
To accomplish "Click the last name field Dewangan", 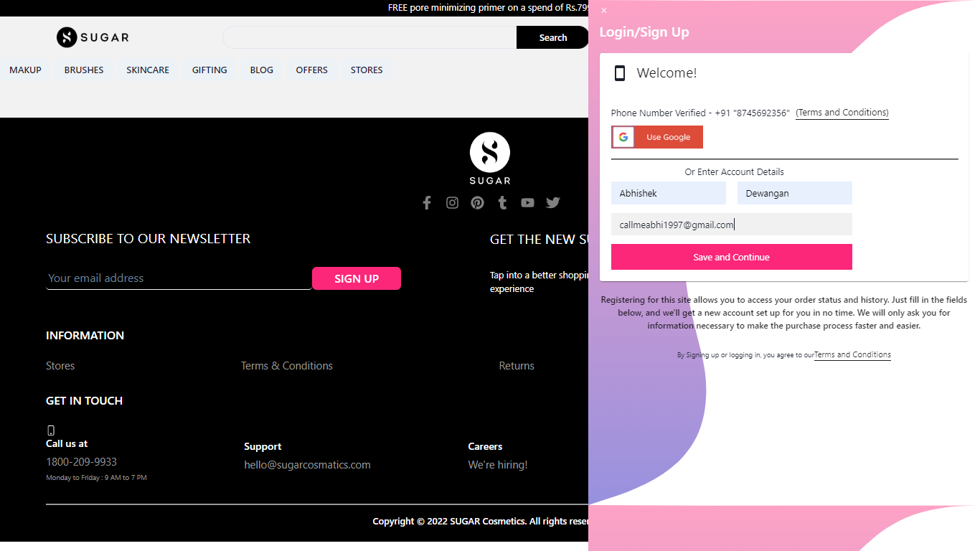I will click(x=795, y=193).
